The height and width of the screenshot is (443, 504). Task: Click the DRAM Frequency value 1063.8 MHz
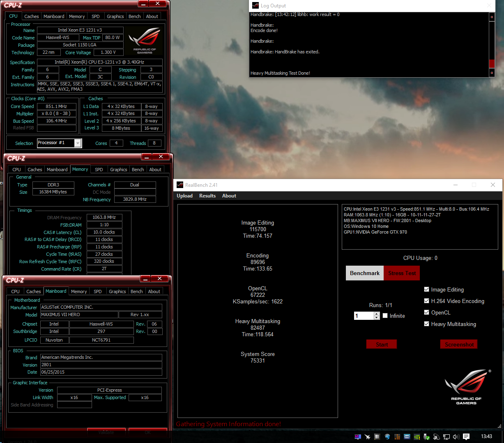coord(104,218)
